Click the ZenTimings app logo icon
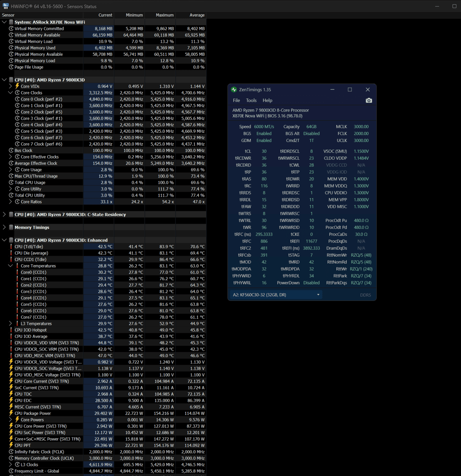This screenshot has width=461, height=476. pos(234,90)
